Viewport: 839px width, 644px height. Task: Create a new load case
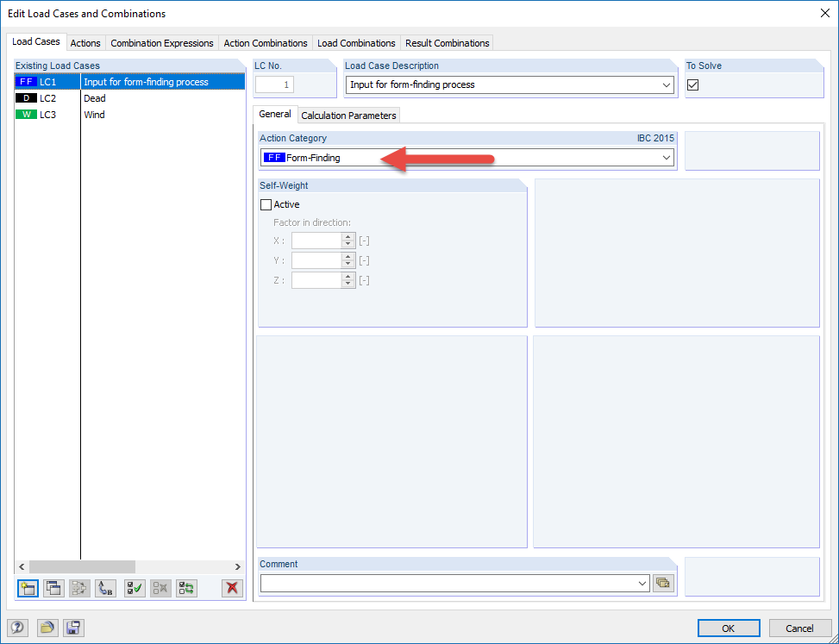point(28,588)
